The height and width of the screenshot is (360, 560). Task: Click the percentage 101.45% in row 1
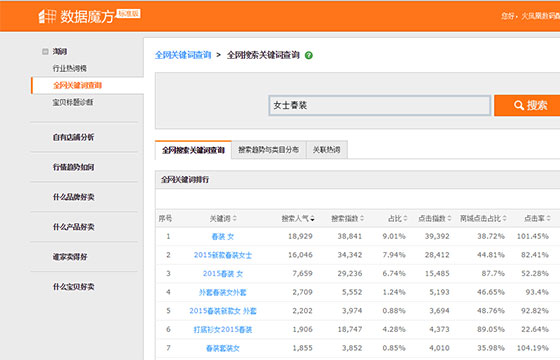tap(533, 236)
